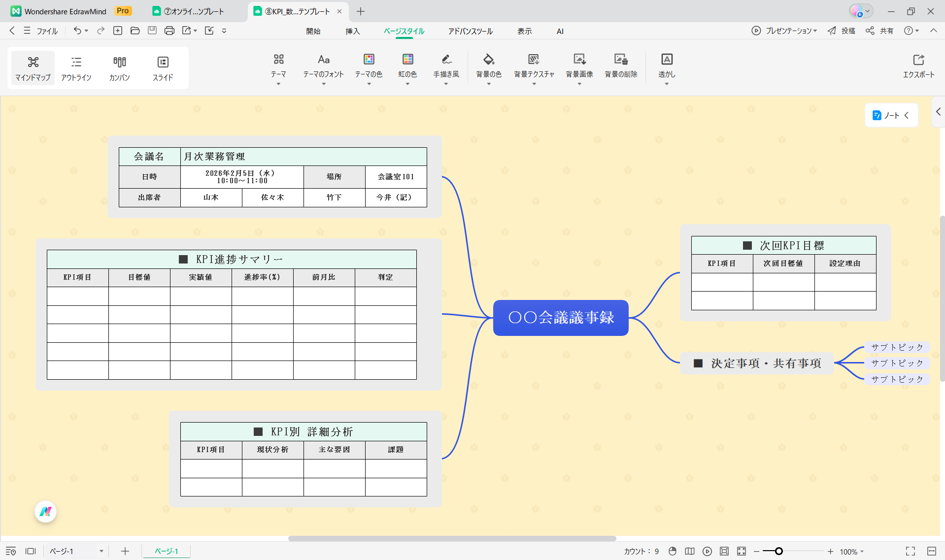Image resolution: width=945 pixels, height=560 pixels.
Task: Open the カンバン view
Action: pyautogui.click(x=119, y=68)
